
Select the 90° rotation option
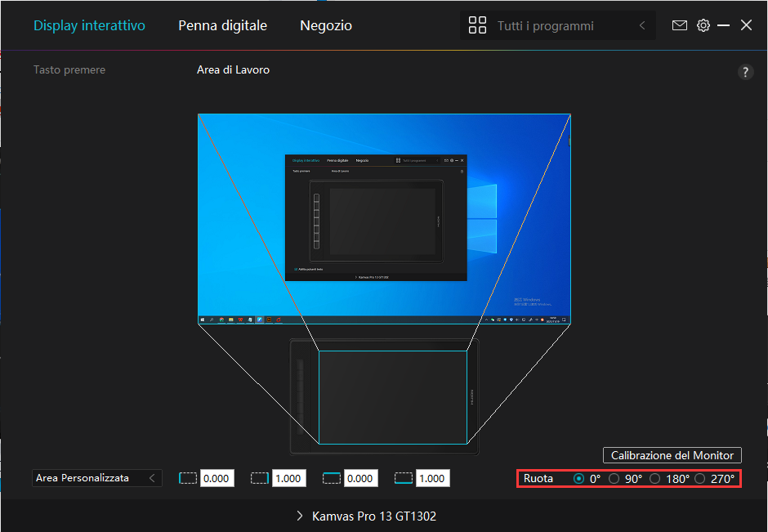pyautogui.click(x=614, y=479)
